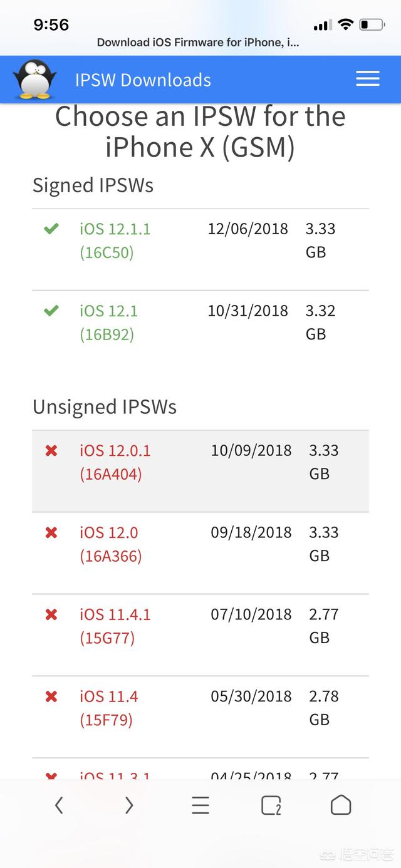401x868 pixels.
Task: Tap the battery indicator in status bar
Action: click(371, 25)
